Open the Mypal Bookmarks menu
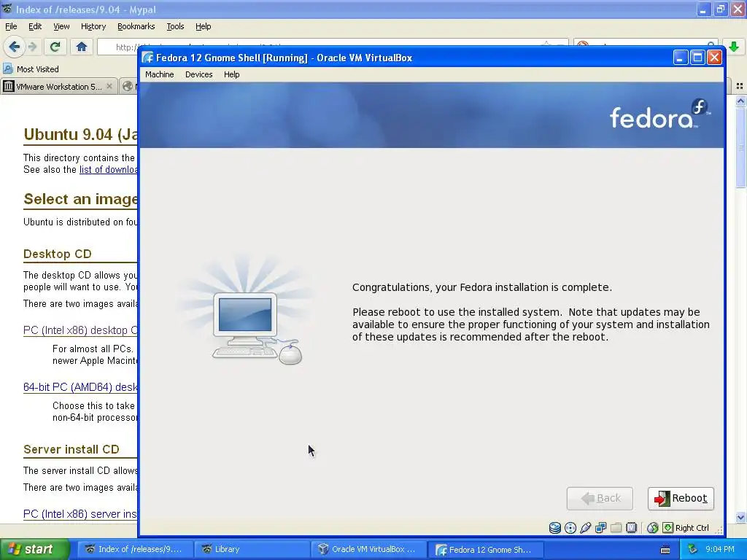 (x=136, y=26)
